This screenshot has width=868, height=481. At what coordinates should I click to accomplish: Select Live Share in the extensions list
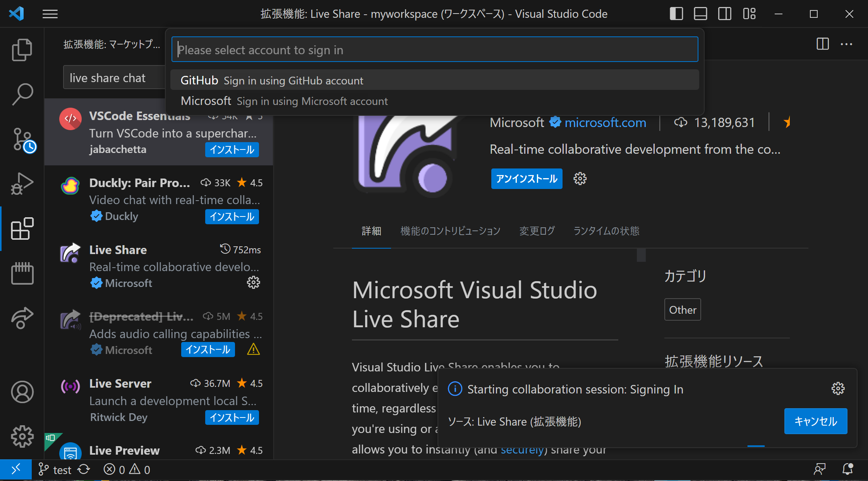point(159,266)
